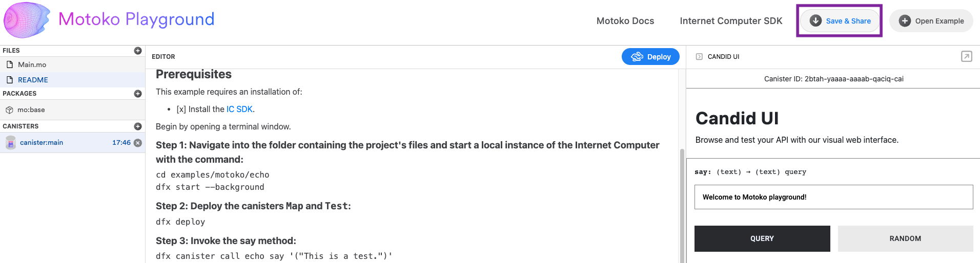
Task: Click the say method text input field
Action: [833, 197]
